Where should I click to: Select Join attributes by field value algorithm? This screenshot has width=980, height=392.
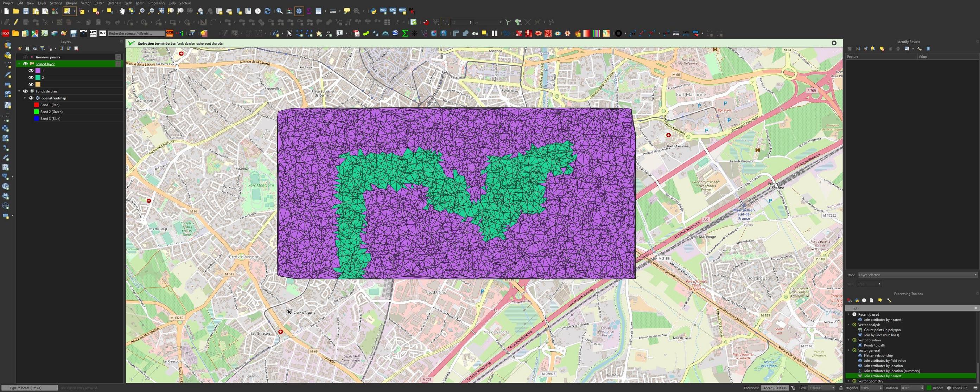tap(885, 360)
